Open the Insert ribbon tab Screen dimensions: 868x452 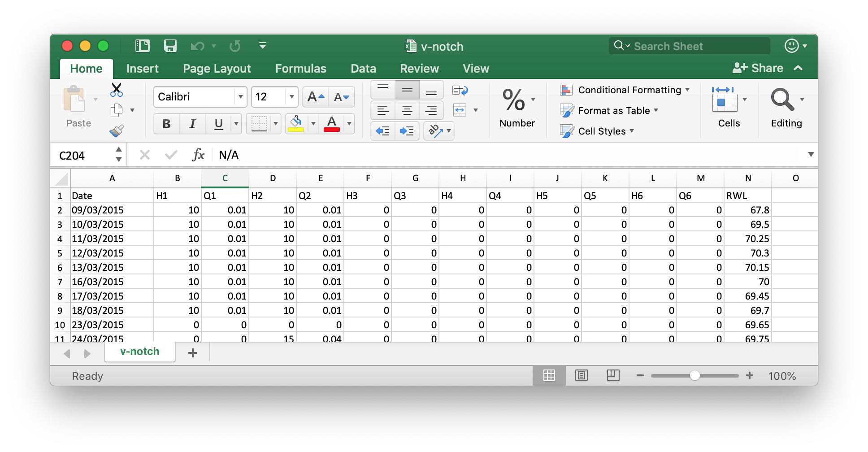tap(143, 69)
